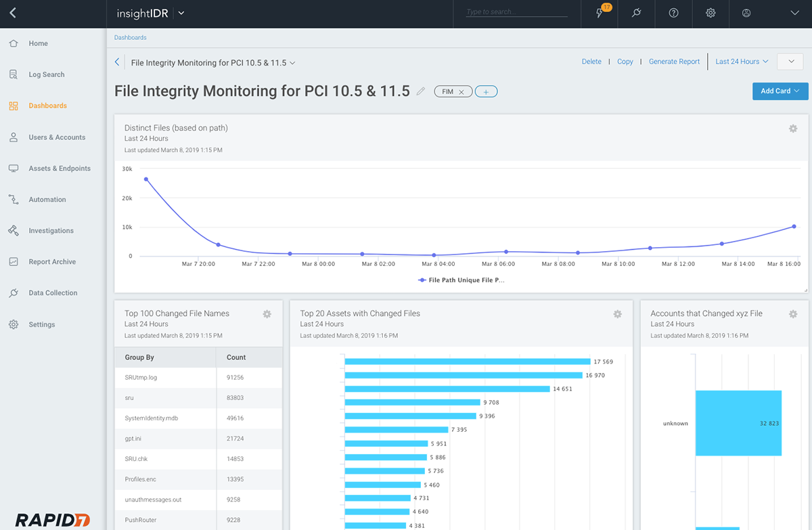This screenshot has height=530, width=812.
Task: Open the user profile icon
Action: 747,13
